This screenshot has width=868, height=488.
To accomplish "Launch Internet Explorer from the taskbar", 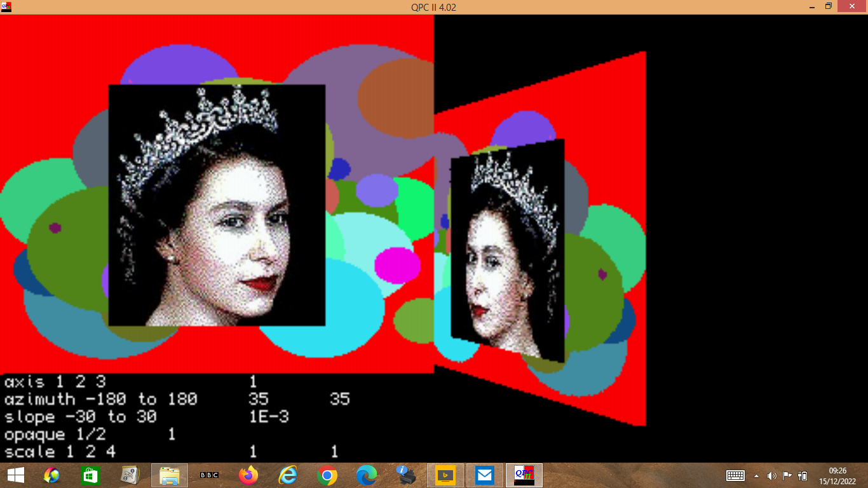I will coord(288,475).
